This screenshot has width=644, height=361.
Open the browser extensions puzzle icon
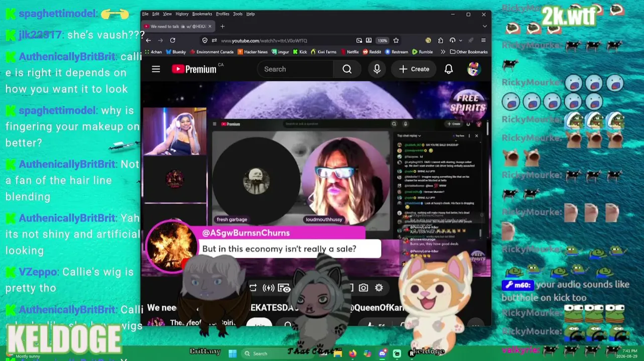pos(440,41)
